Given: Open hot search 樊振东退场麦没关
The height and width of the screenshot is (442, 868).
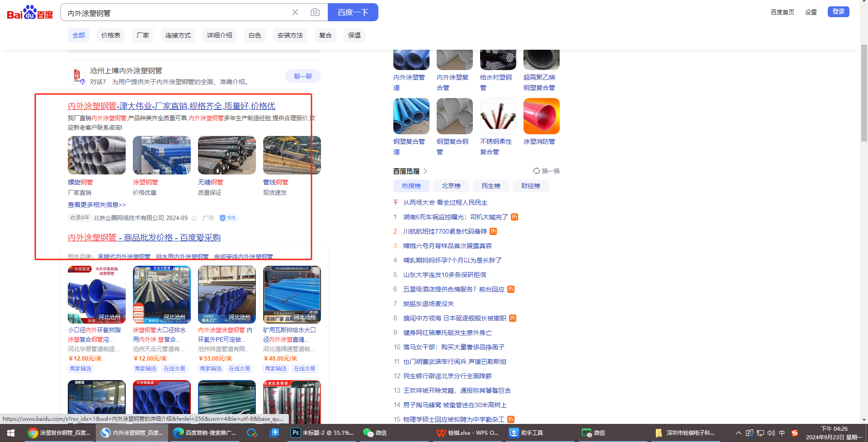Looking at the screenshot, I should click(429, 304).
